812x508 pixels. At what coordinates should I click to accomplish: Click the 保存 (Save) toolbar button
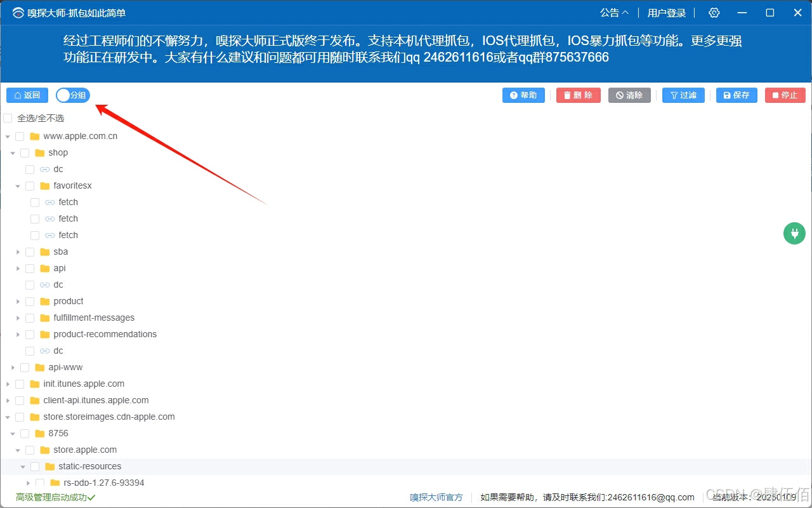pyautogui.click(x=736, y=95)
